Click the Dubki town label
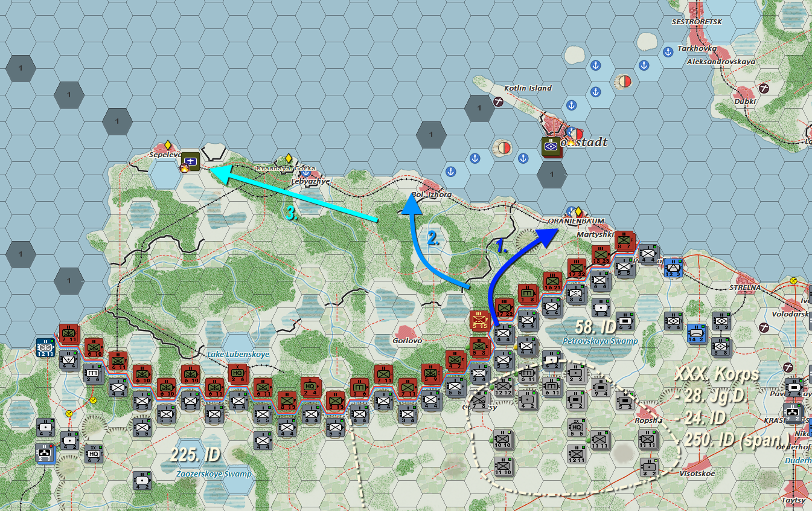 tap(745, 101)
